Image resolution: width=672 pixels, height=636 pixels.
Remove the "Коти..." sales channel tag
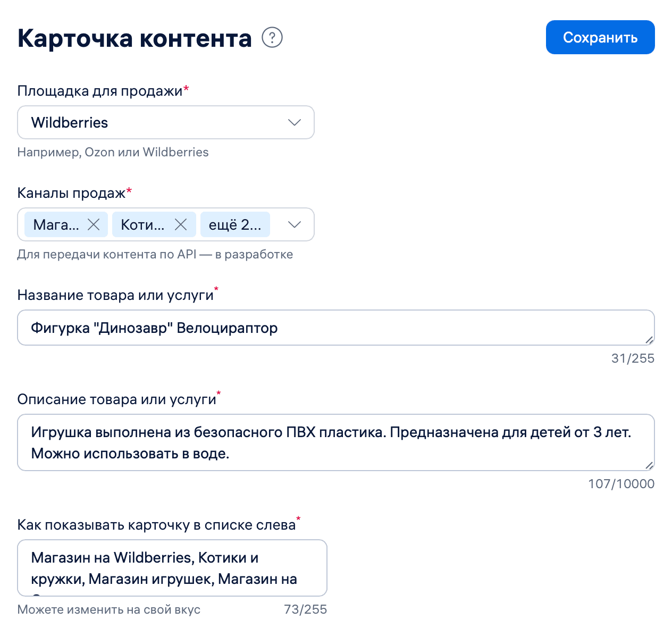tap(181, 224)
